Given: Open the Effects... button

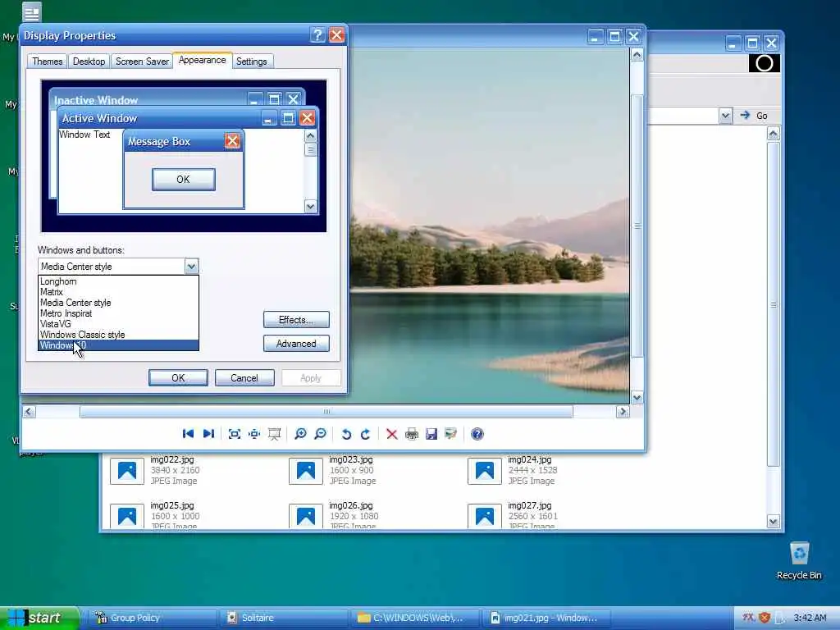Looking at the screenshot, I should pyautogui.click(x=296, y=320).
